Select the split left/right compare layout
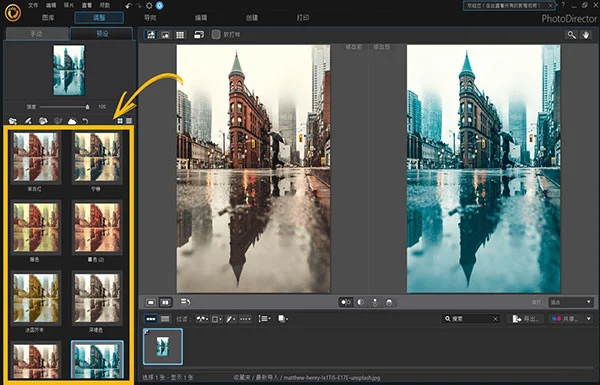This screenshot has width=600, height=385. pos(360,302)
